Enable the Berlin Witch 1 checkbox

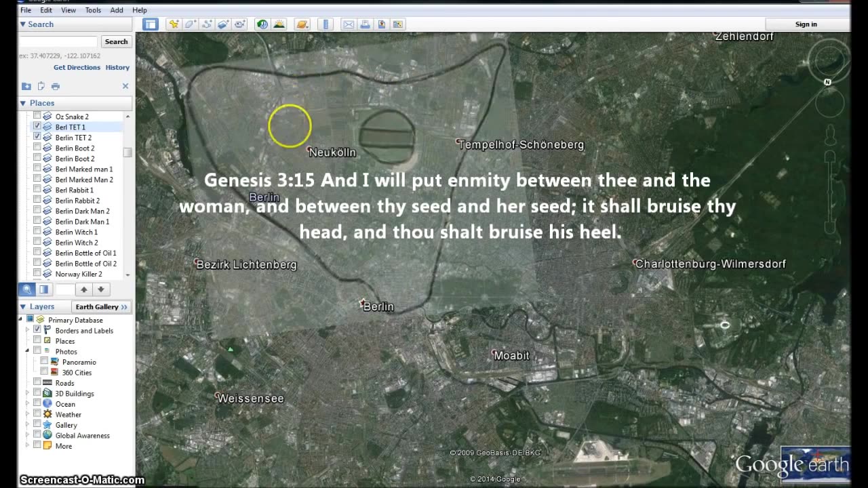coord(37,232)
